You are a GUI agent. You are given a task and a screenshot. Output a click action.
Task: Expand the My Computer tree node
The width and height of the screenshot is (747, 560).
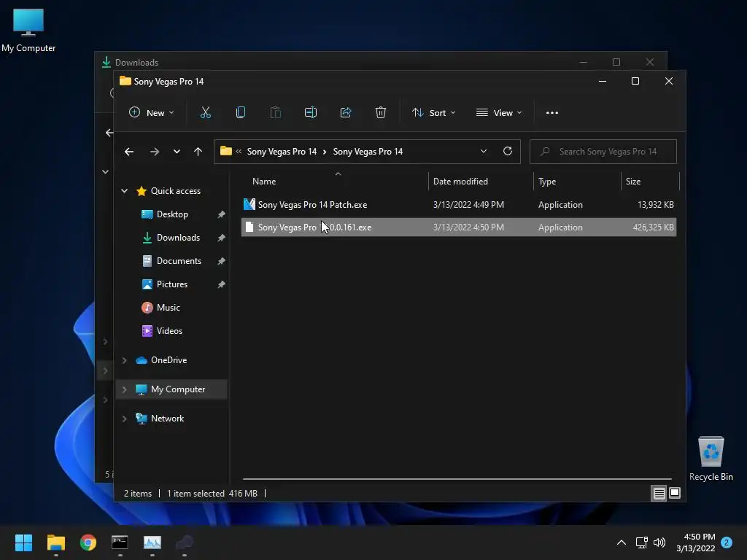(124, 389)
